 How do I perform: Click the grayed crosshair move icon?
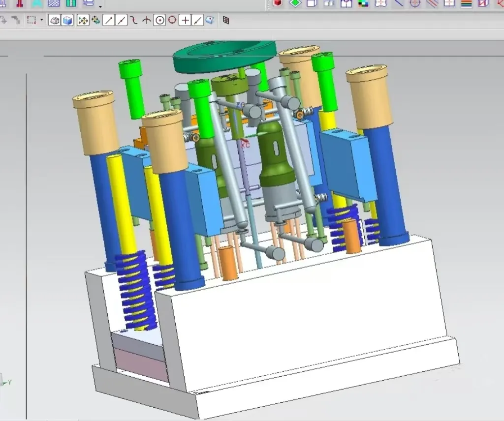pos(3,20)
